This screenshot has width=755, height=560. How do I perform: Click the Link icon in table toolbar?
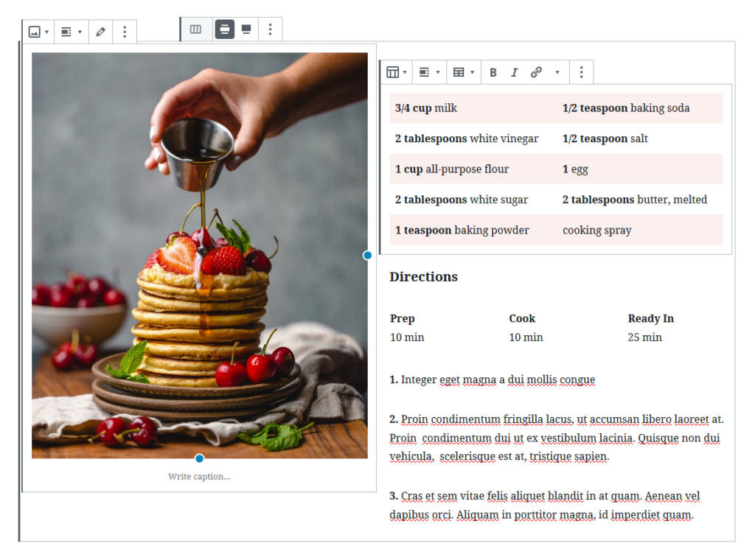pos(537,71)
